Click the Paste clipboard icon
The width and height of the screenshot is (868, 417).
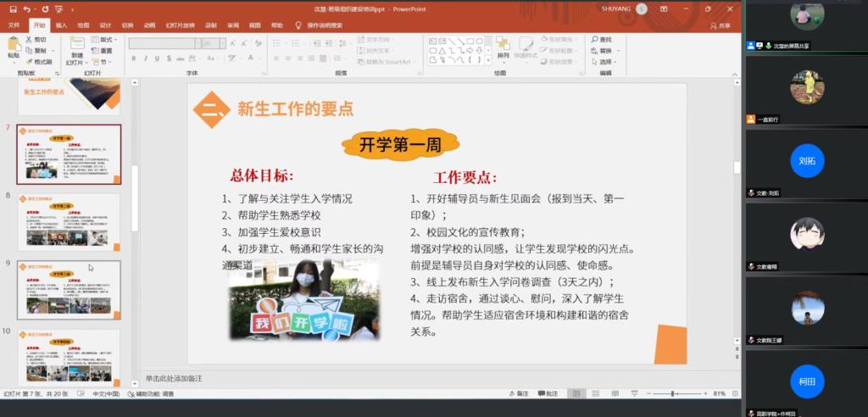pyautogui.click(x=14, y=45)
